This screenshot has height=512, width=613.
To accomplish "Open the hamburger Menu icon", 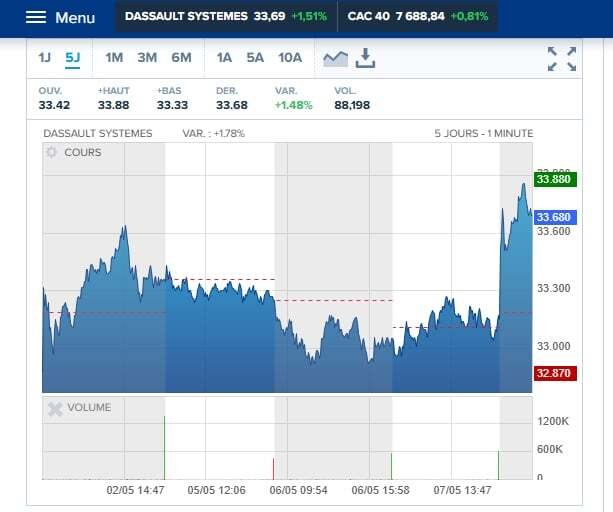I will point(36,17).
